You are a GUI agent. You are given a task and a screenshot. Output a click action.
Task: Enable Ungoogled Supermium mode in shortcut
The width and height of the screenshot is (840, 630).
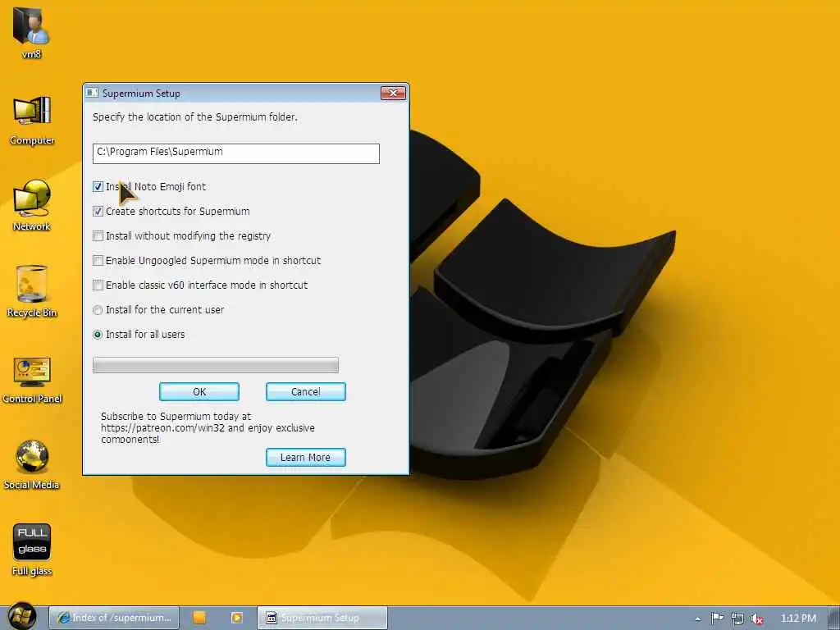click(x=98, y=260)
